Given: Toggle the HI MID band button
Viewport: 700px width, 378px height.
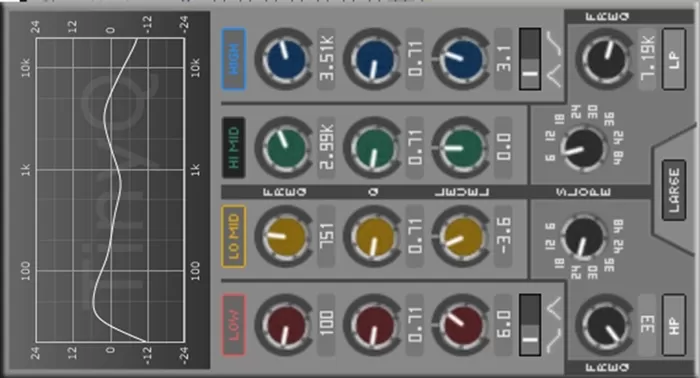Looking at the screenshot, I should (233, 148).
